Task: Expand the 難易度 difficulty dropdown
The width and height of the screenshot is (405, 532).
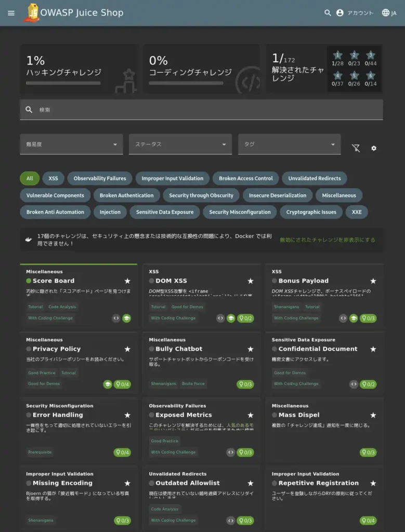Action: [71, 144]
